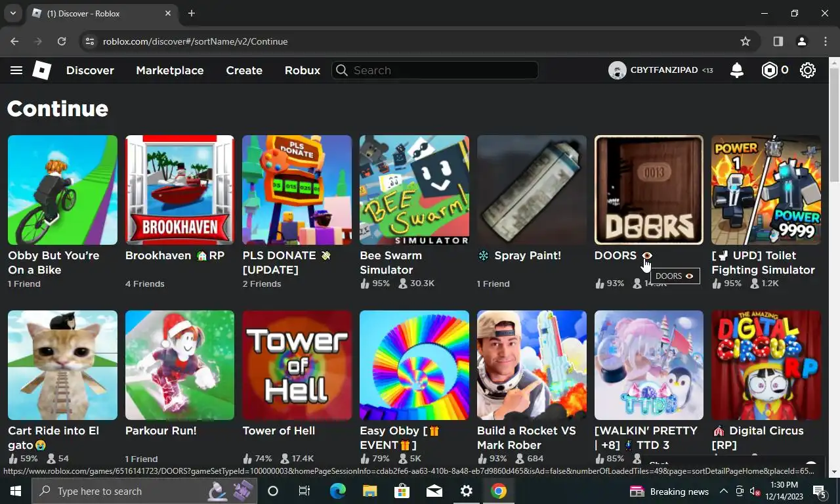The height and width of the screenshot is (504, 840).
Task: Click the Tower of Hell title link
Action: [x=279, y=430]
